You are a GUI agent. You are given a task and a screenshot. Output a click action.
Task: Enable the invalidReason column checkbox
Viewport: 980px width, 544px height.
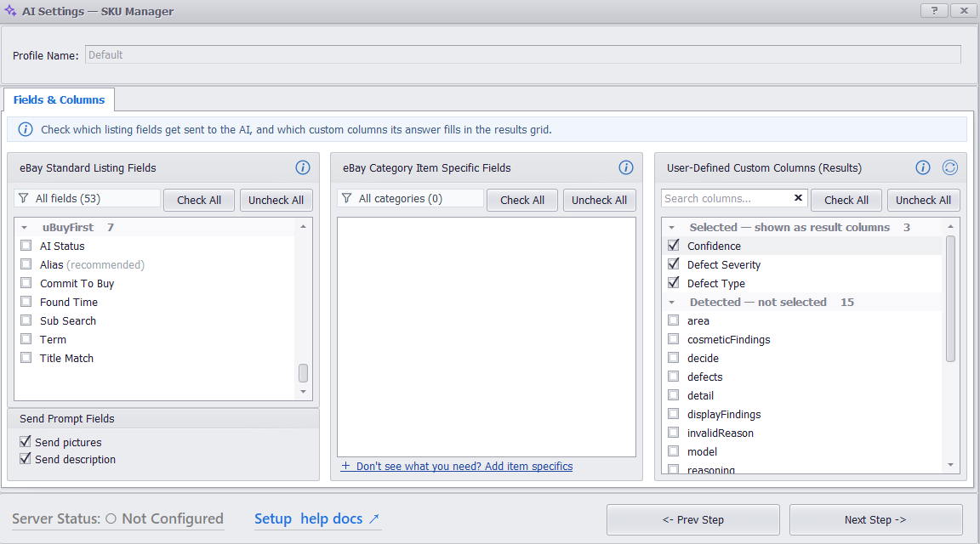coord(674,433)
